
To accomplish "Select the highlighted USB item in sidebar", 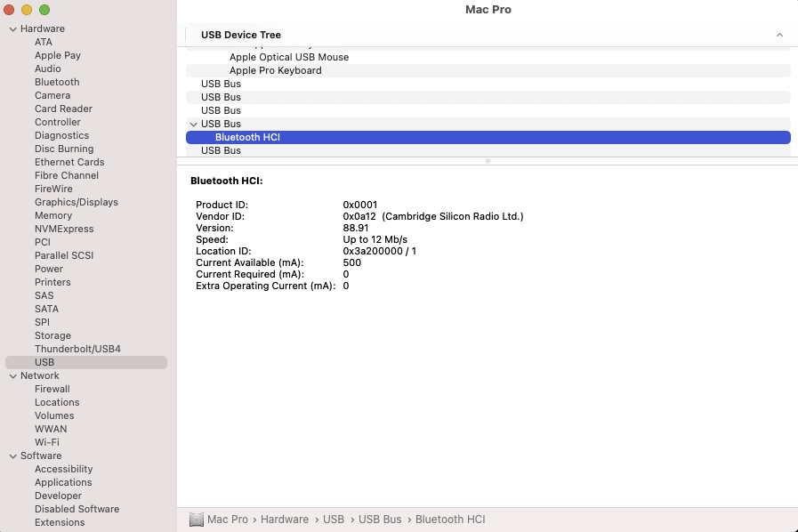I will pos(86,362).
